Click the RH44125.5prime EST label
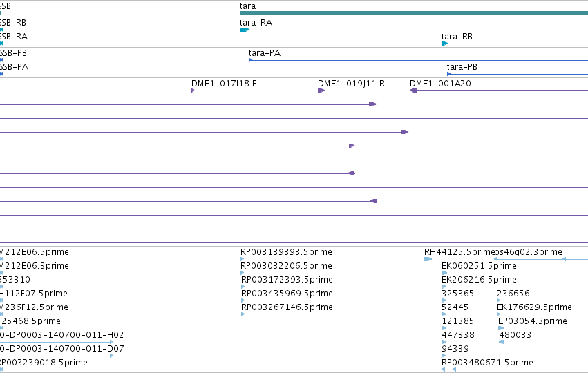Image resolution: width=588 pixels, height=373 pixels. point(459,252)
